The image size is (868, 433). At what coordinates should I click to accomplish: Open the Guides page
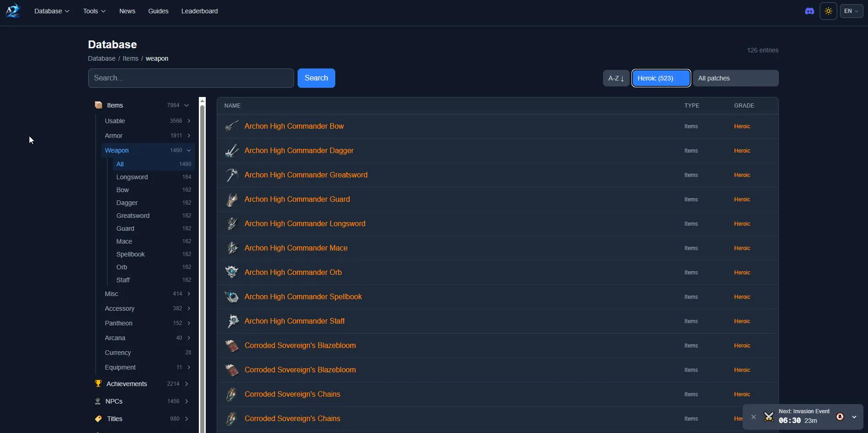[158, 11]
